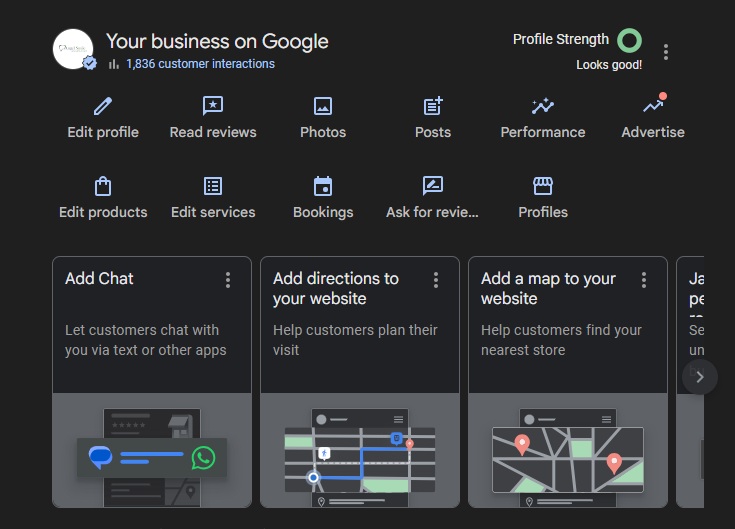
Task: Open Add directions to your website title
Action: 336,288
